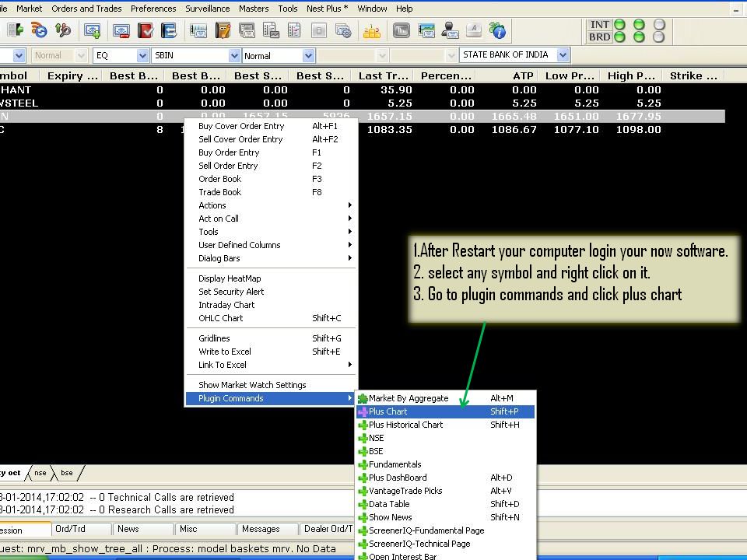
Task: Choose VantageTrade Picks plugin command
Action: 445,491
